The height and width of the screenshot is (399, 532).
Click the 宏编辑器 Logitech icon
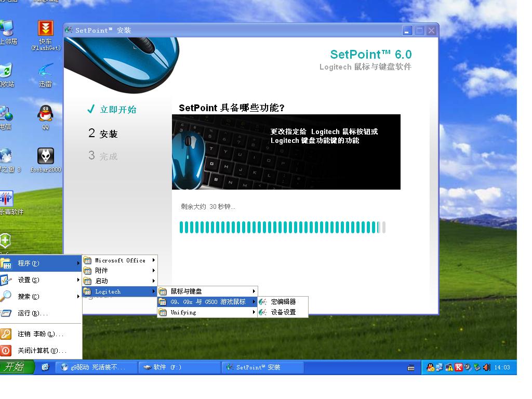click(x=262, y=302)
